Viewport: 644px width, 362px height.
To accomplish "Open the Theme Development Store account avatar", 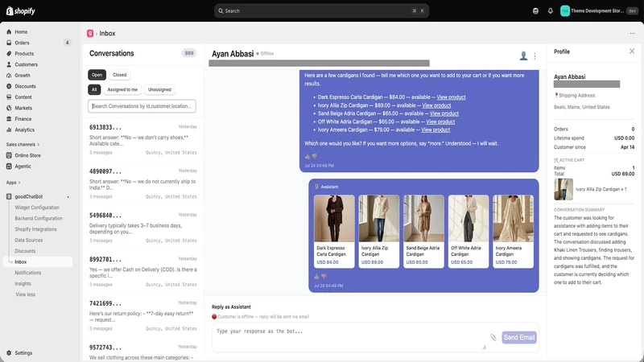I will (565, 11).
